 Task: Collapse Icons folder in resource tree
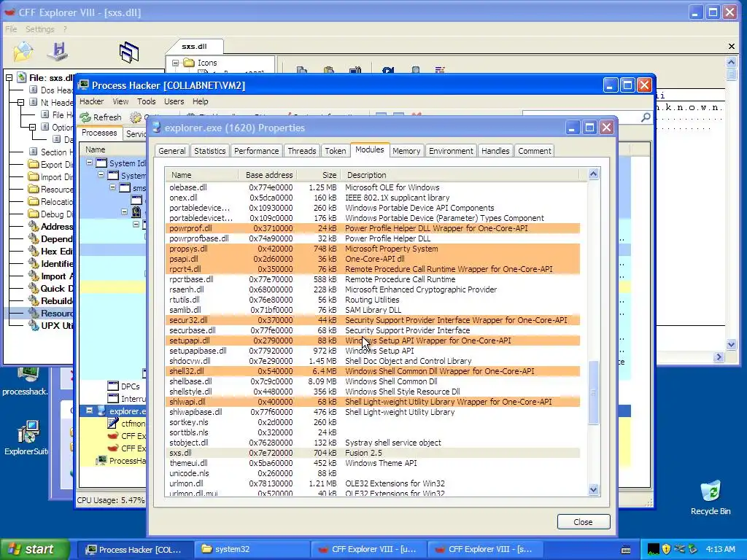tap(175, 63)
